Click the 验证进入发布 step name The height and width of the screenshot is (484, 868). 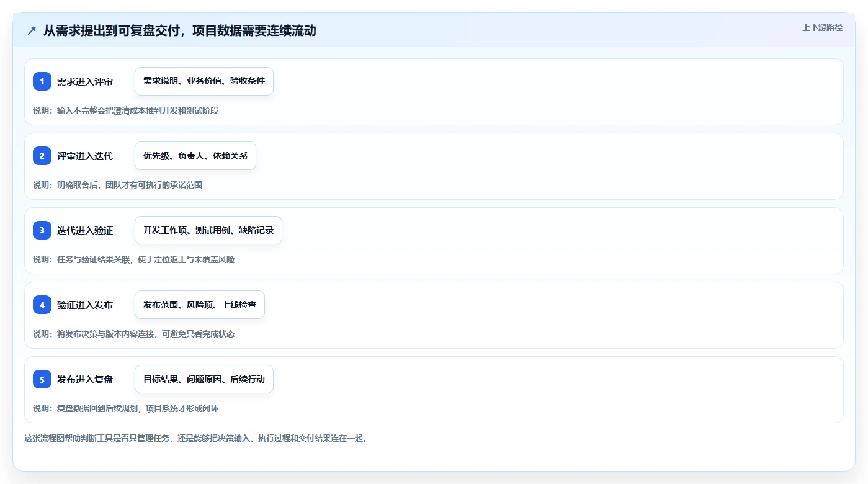[x=85, y=305]
